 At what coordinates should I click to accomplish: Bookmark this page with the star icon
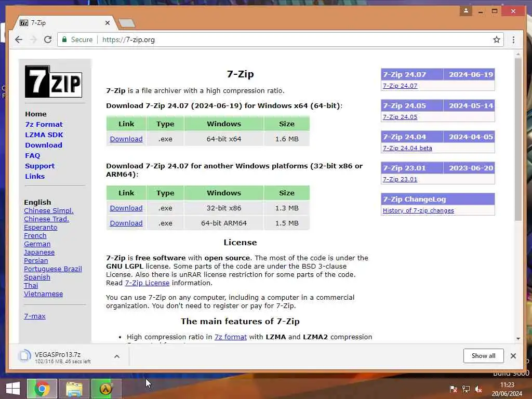coord(497,39)
